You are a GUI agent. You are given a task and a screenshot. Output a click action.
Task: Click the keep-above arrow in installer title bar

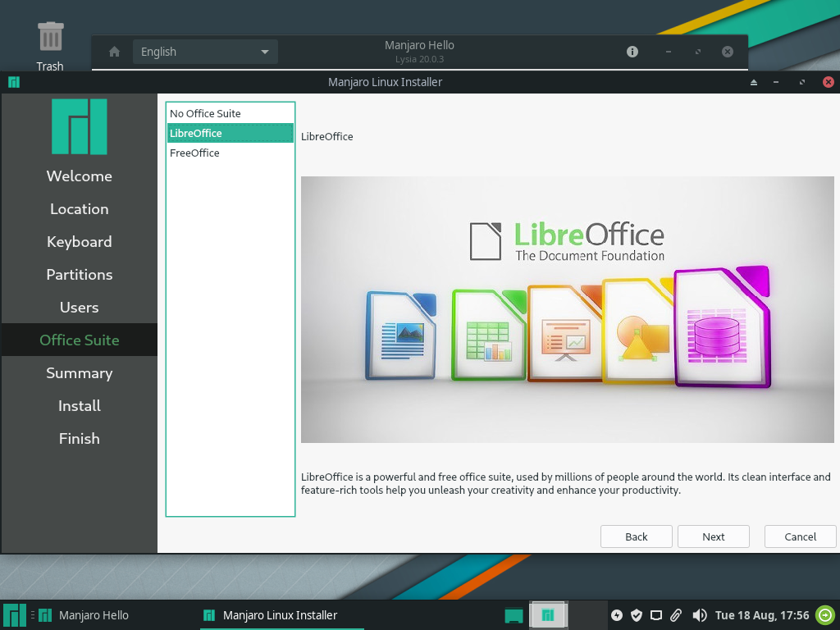click(753, 82)
